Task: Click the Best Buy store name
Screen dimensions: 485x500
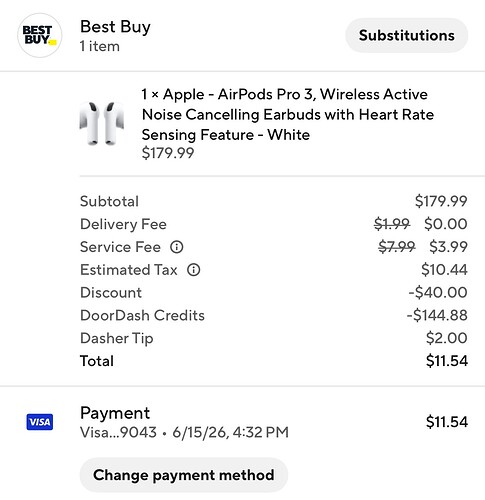Action: pos(115,27)
